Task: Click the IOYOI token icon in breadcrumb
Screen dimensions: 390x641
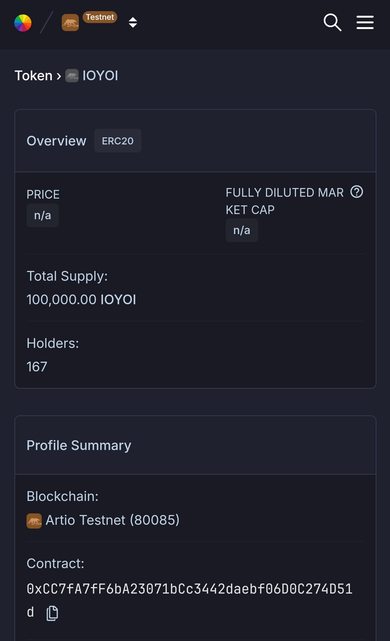Action: pyautogui.click(x=72, y=76)
